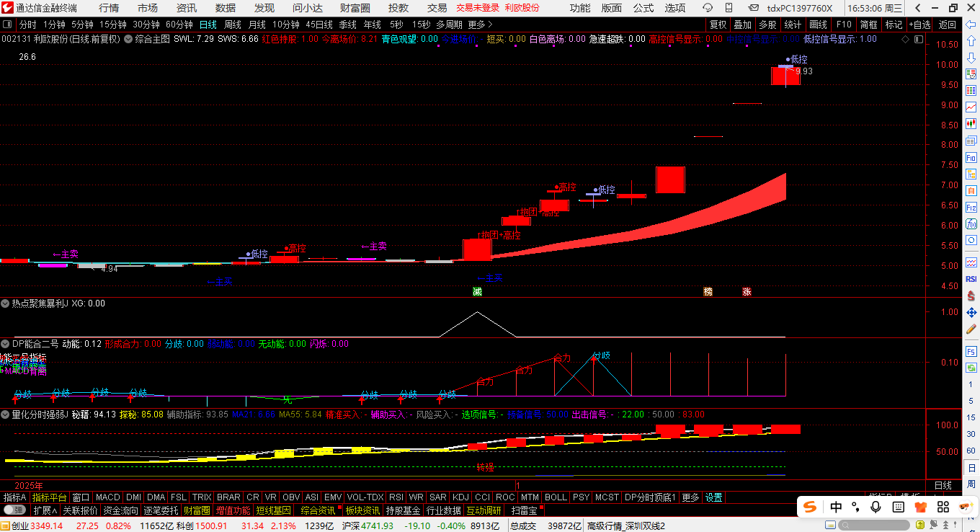Toggle 复权 price adjustment
This screenshot has height=532, width=980.
pos(718,25)
